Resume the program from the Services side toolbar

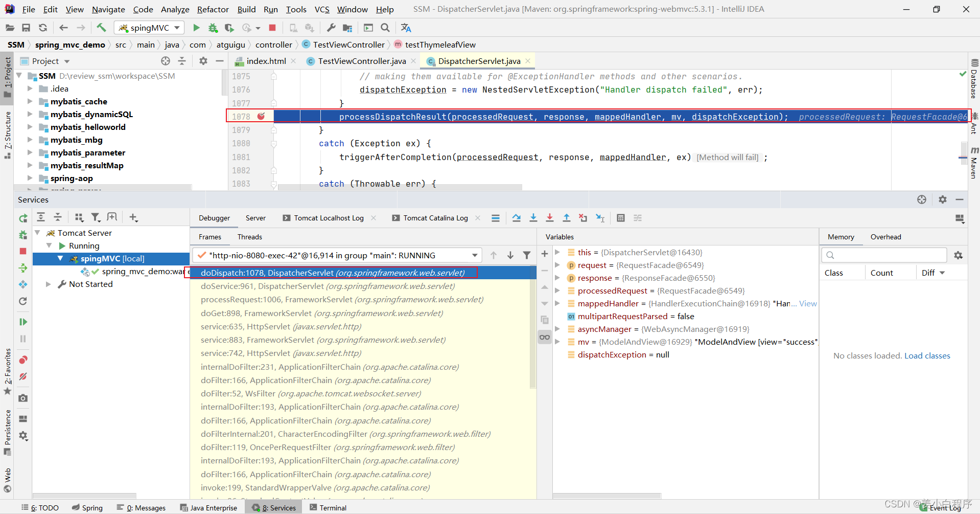pos(23,322)
